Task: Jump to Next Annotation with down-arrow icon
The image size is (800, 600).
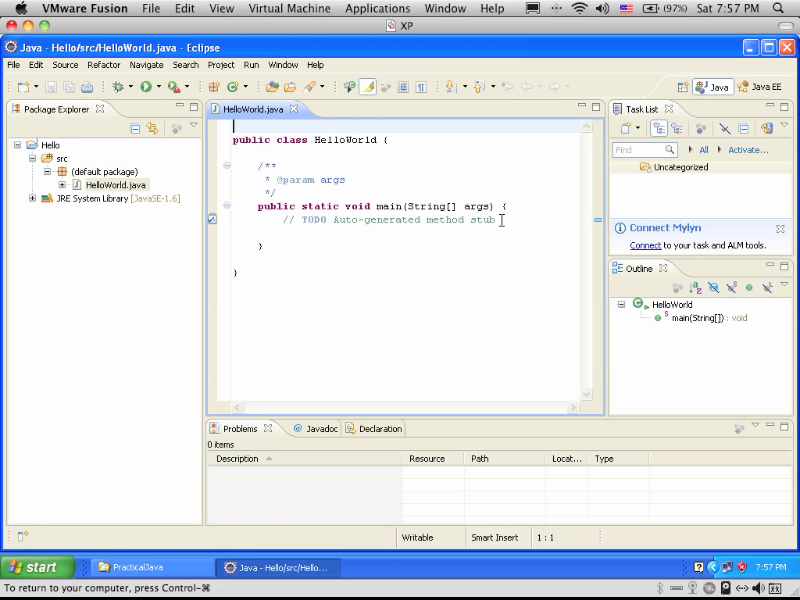Action: (451, 87)
